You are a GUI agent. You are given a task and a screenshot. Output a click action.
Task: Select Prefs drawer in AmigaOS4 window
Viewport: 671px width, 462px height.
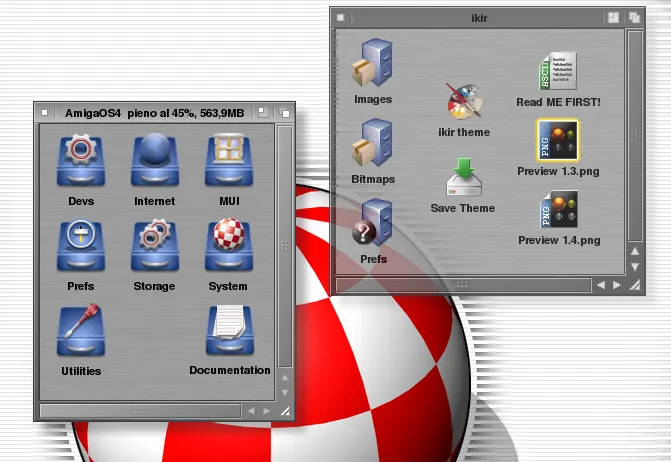80,247
